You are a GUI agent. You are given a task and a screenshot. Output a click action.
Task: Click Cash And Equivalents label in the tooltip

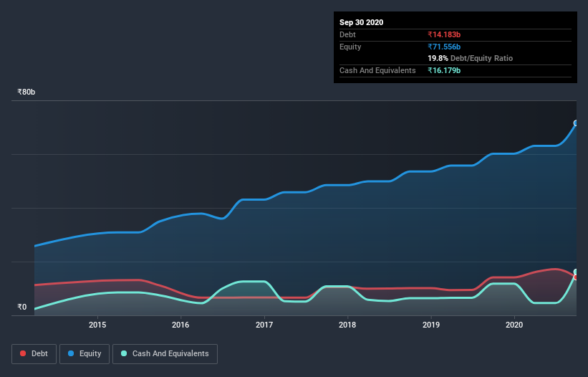[x=377, y=70]
